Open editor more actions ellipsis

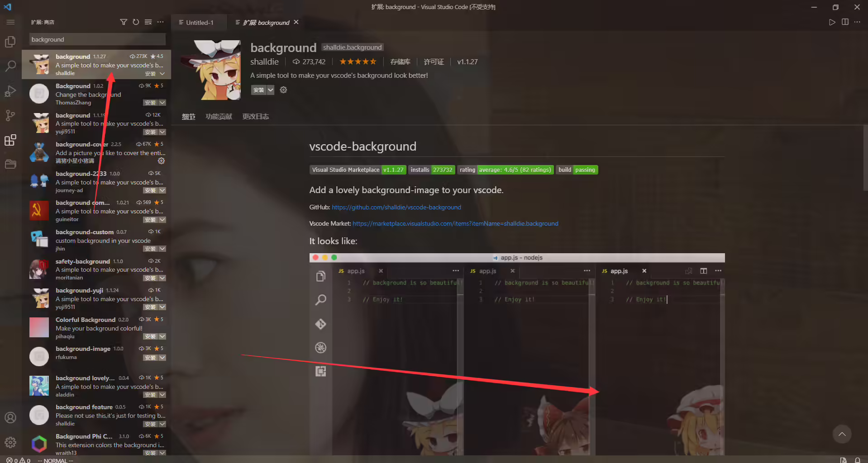tap(857, 22)
